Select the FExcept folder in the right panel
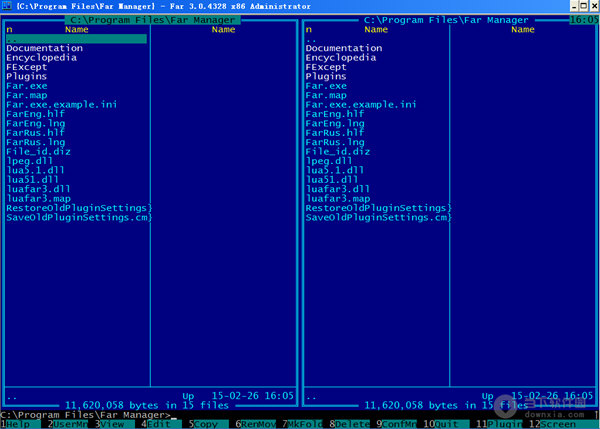The height and width of the screenshot is (429, 600). pos(326,67)
